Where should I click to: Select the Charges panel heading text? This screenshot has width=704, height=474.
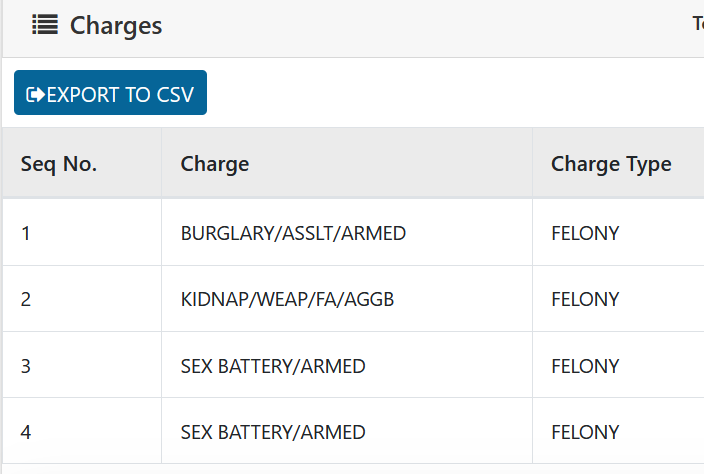[116, 26]
